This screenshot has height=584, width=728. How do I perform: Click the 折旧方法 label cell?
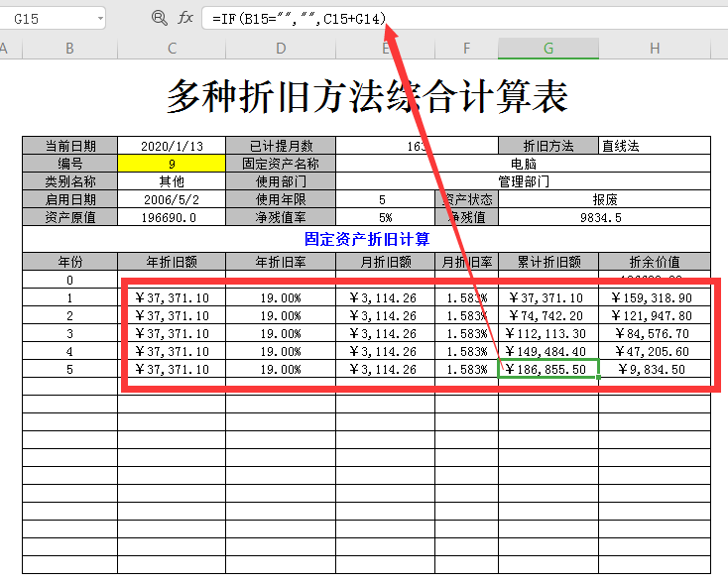coord(548,146)
